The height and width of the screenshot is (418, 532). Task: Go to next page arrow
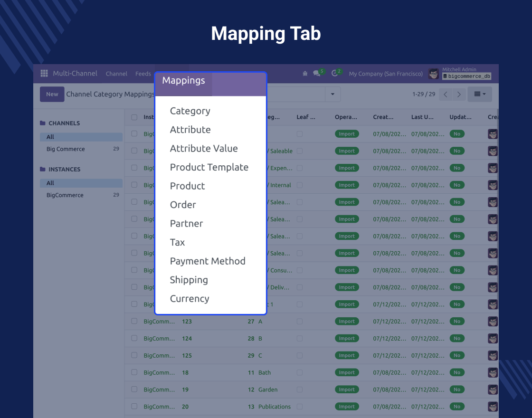459,95
